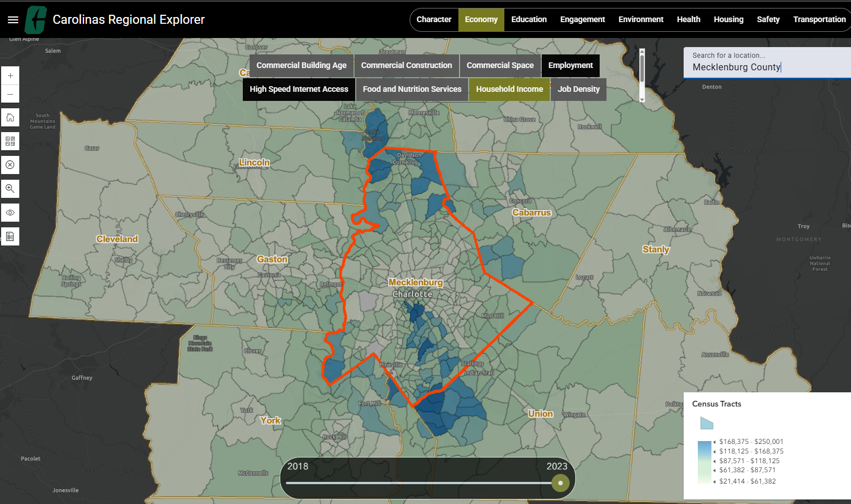Open the hamburger menu
This screenshot has width=851, height=504.
click(x=12, y=20)
